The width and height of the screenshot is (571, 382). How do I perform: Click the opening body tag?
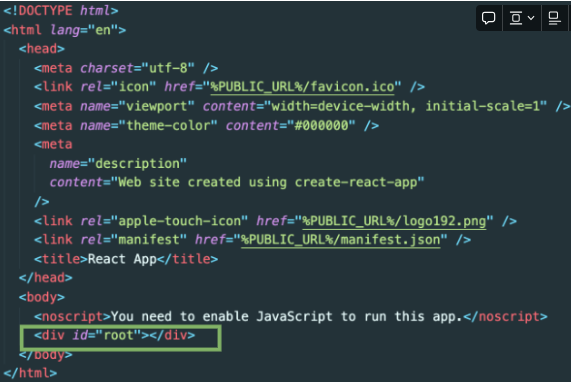point(42,297)
